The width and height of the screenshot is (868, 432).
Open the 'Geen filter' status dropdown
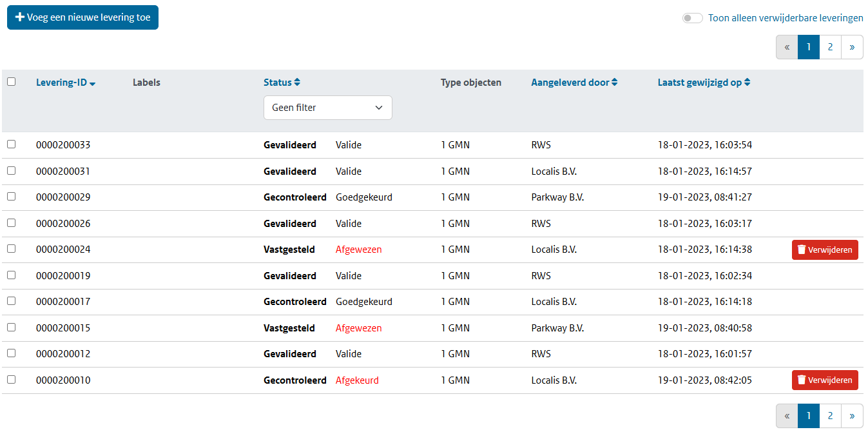click(327, 108)
